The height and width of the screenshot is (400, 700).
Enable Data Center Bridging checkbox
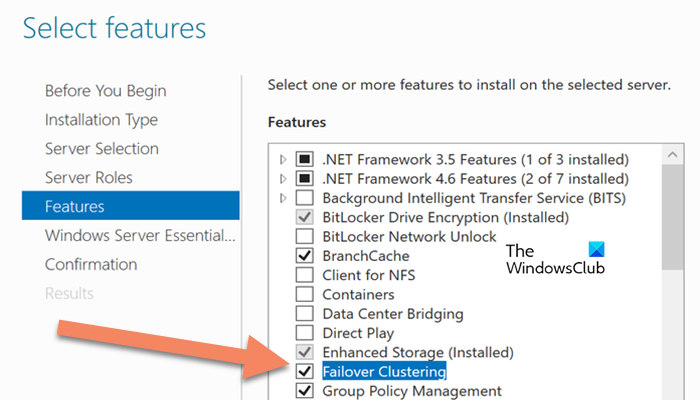(x=306, y=314)
